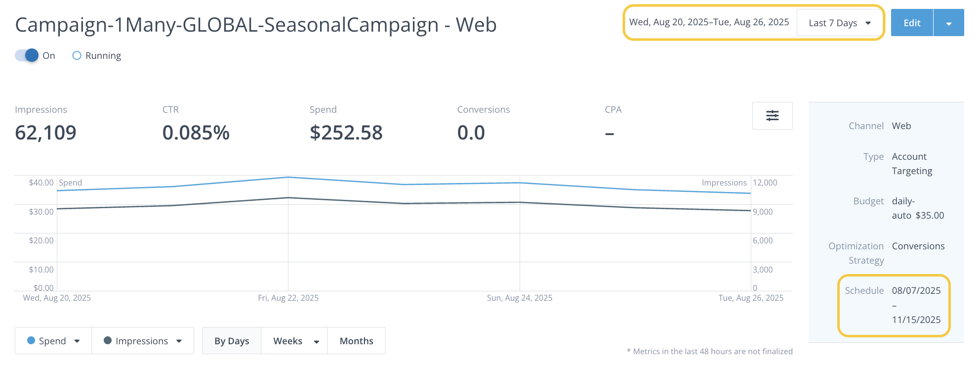Click the Running status circle icon
Screen dimensions: 980x368
[x=77, y=55]
